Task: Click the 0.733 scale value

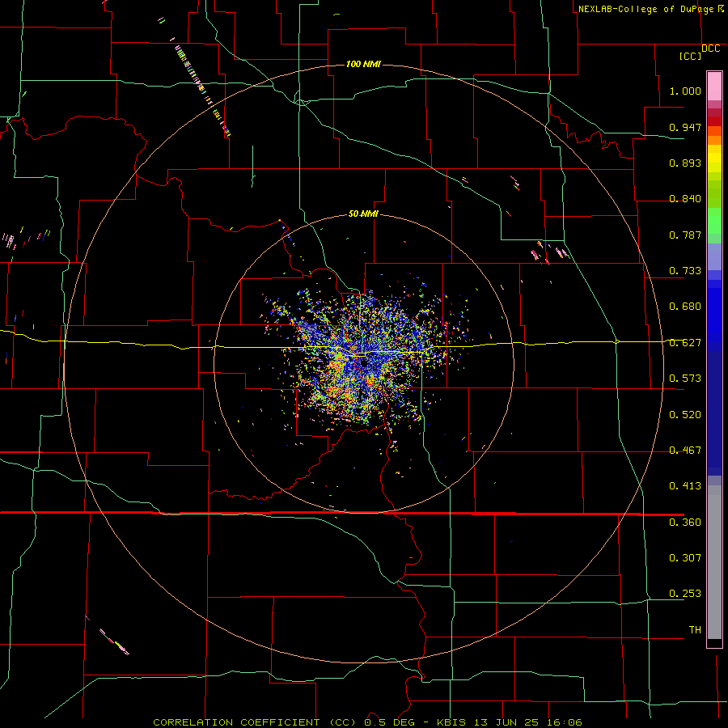Action: [x=685, y=271]
